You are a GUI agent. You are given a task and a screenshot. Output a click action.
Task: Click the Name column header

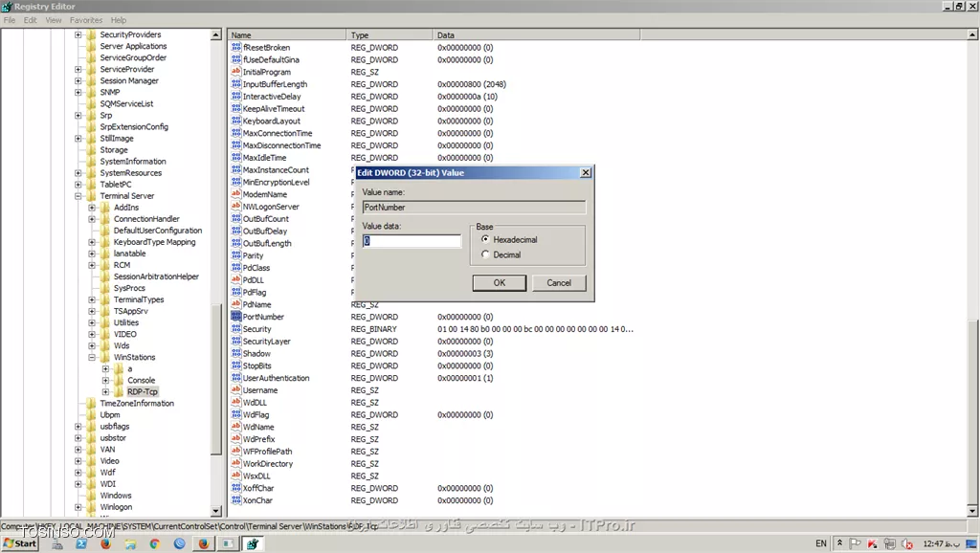click(286, 35)
